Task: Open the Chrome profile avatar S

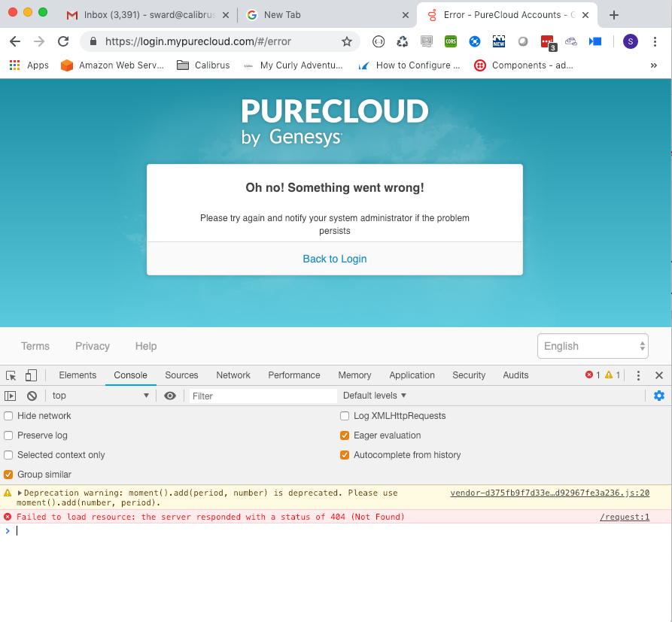Action: [x=630, y=41]
